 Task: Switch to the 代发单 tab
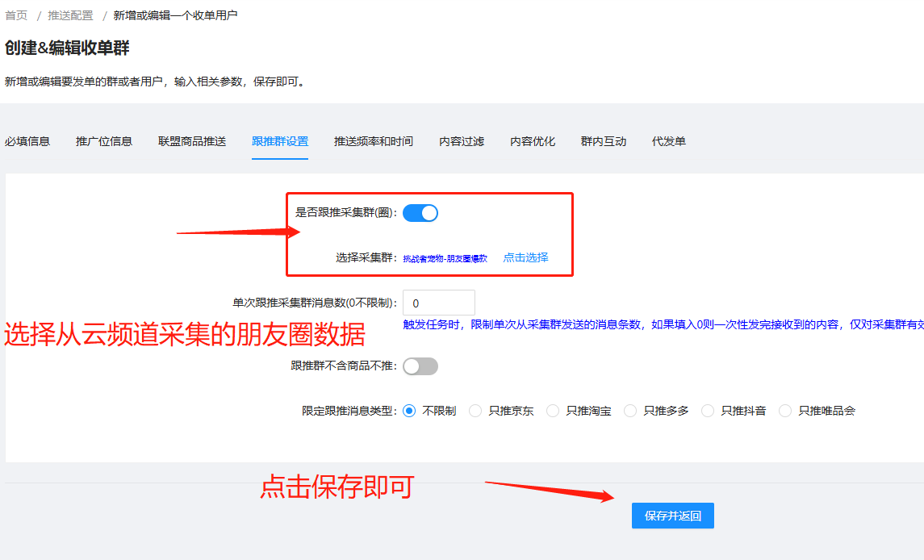669,141
